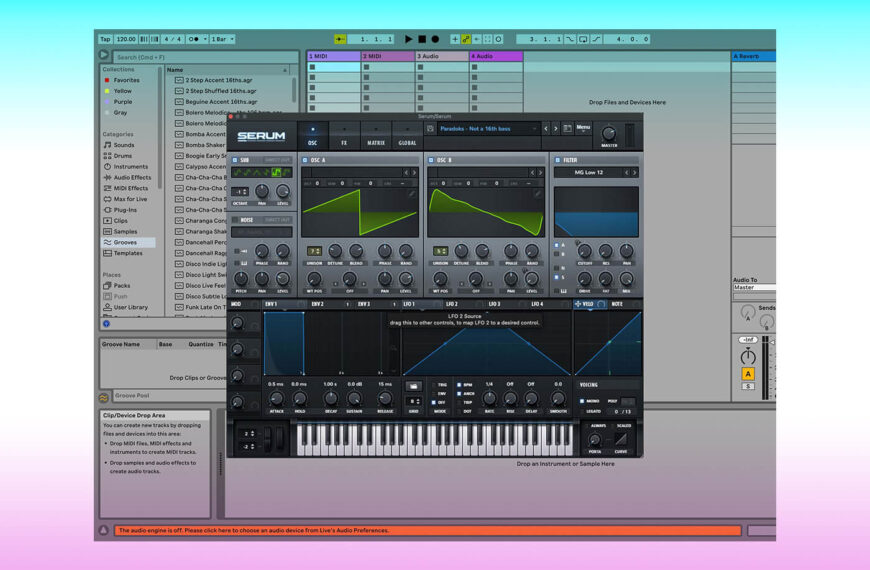Toggle the yellow automation arm icon
Image resolution: width=870 pixels, height=570 pixels.
click(466, 39)
